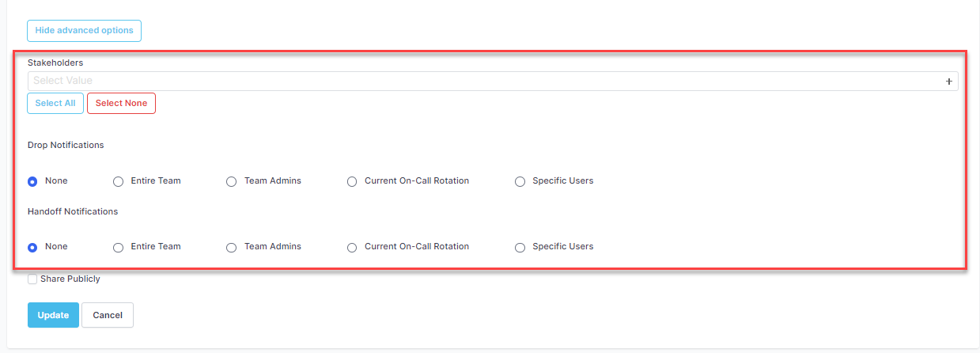980x353 pixels.
Task: Choose Current On-Call Rotation for Handoff Notifications
Action: (x=352, y=247)
